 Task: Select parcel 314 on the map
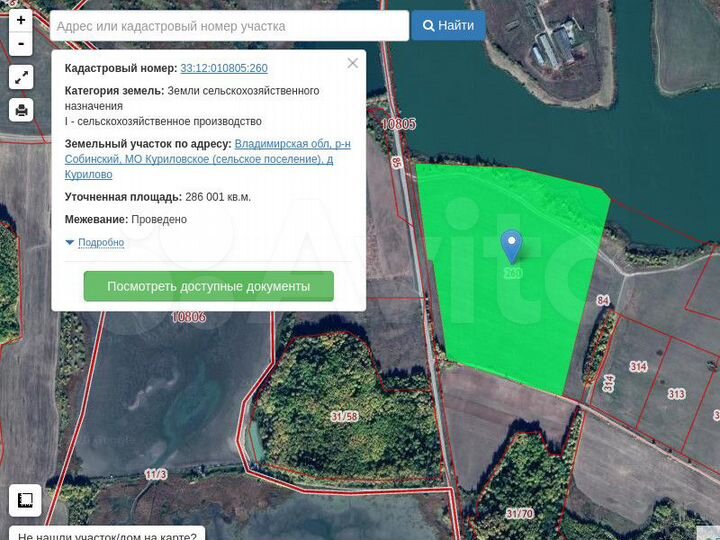point(638,367)
